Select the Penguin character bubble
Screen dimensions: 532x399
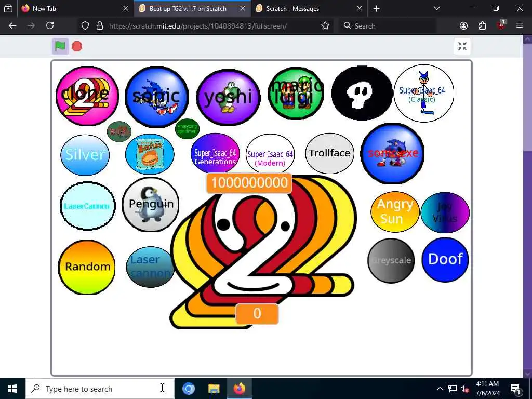point(151,205)
